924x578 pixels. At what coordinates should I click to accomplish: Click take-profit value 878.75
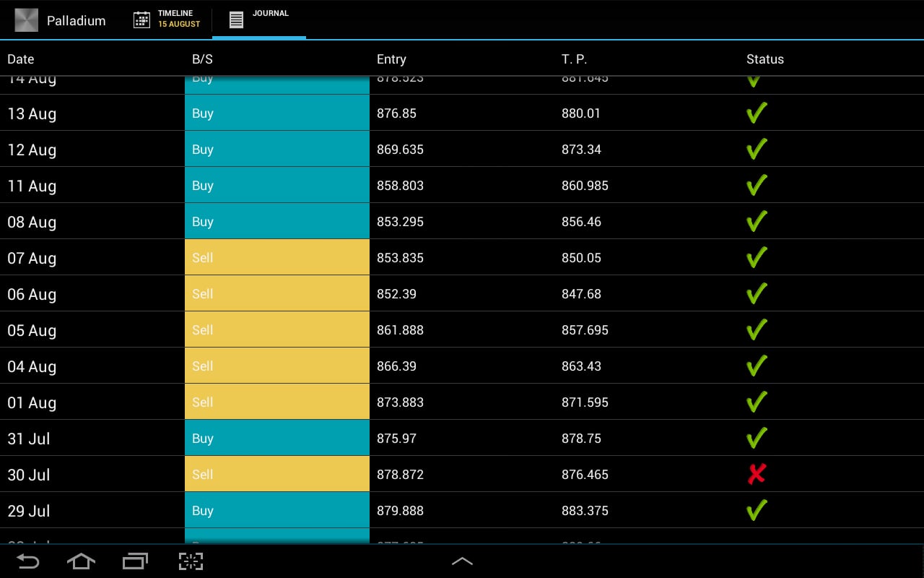click(x=581, y=439)
